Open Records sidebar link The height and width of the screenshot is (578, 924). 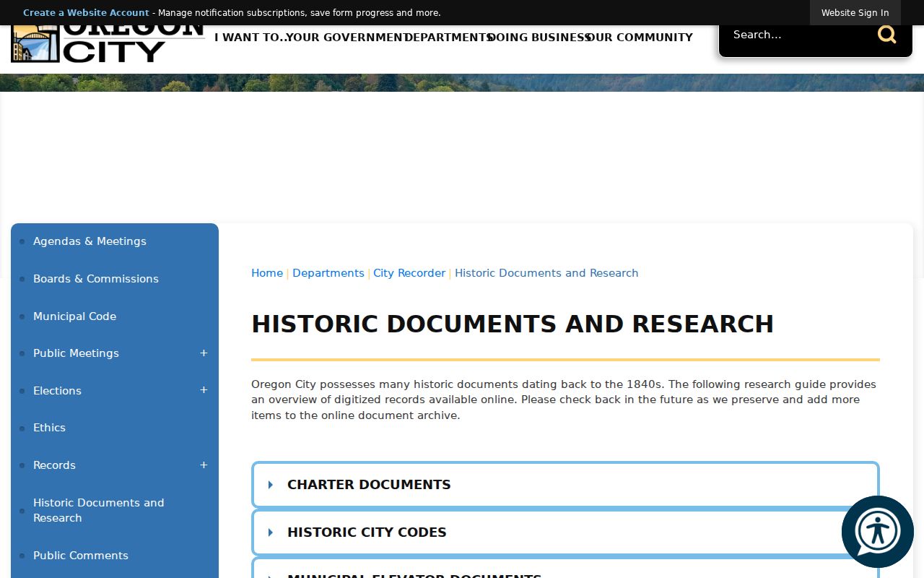54,465
